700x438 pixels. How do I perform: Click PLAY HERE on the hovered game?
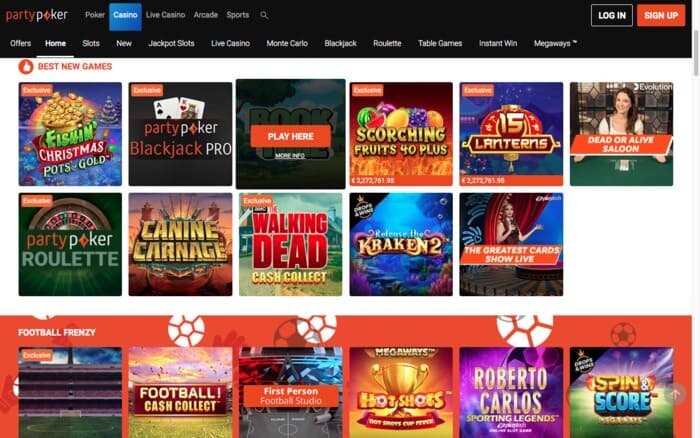point(291,136)
